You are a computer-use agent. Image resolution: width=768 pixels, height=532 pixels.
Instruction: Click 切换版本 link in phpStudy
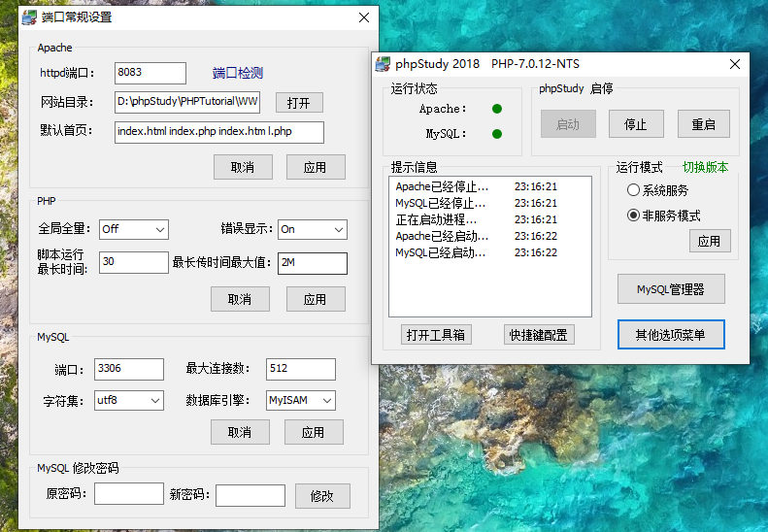coord(705,167)
